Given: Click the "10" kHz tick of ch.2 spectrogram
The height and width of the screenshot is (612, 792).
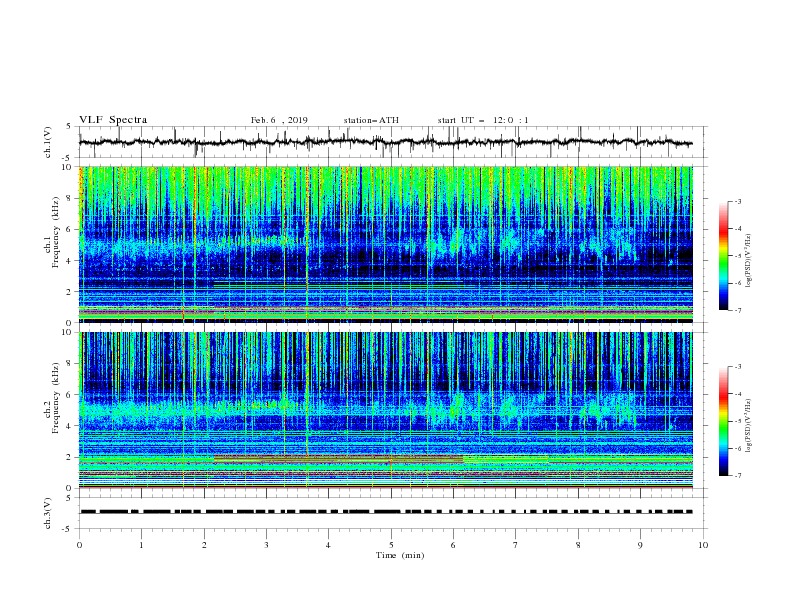Looking at the screenshot, I should tap(67, 332).
